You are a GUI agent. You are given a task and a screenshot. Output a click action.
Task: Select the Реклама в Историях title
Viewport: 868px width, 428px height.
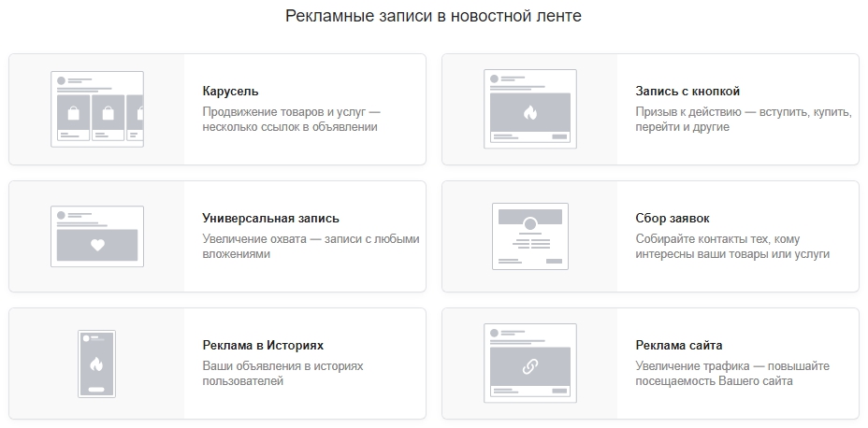click(263, 346)
